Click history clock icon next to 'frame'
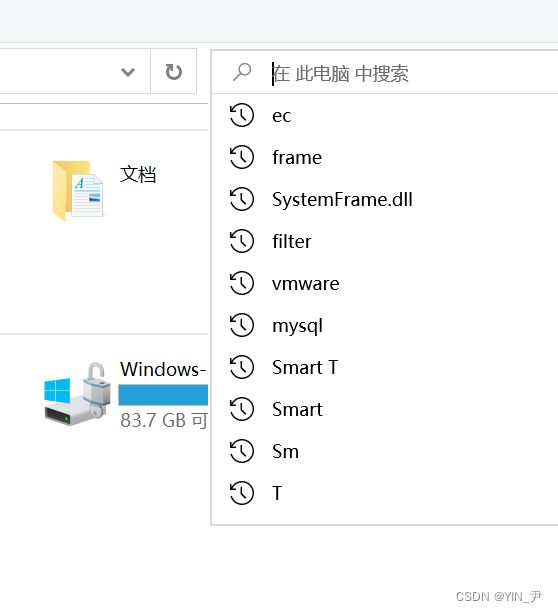The width and height of the screenshot is (558, 612). (x=242, y=157)
